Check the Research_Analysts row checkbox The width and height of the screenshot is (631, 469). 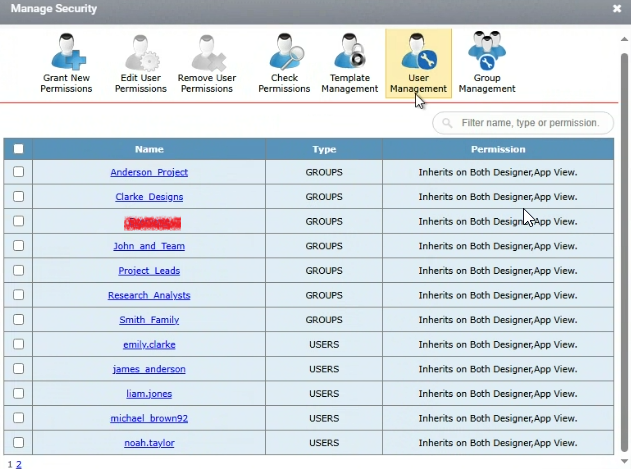click(18, 295)
